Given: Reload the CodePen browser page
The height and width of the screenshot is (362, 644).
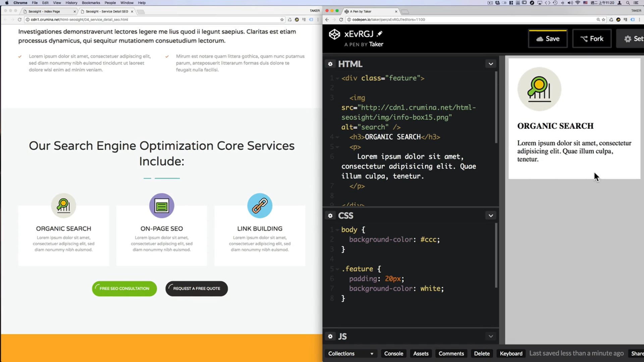Looking at the screenshot, I should click(341, 19).
